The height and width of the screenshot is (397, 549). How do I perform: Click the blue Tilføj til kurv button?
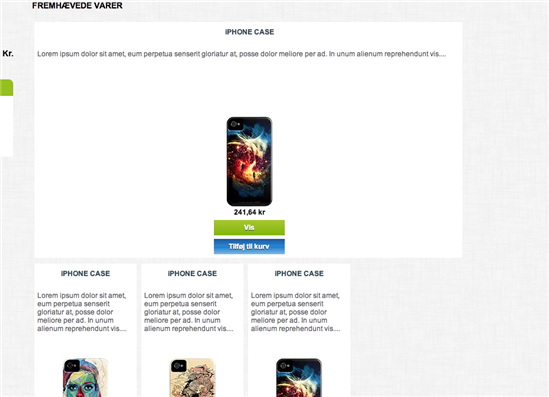249,246
